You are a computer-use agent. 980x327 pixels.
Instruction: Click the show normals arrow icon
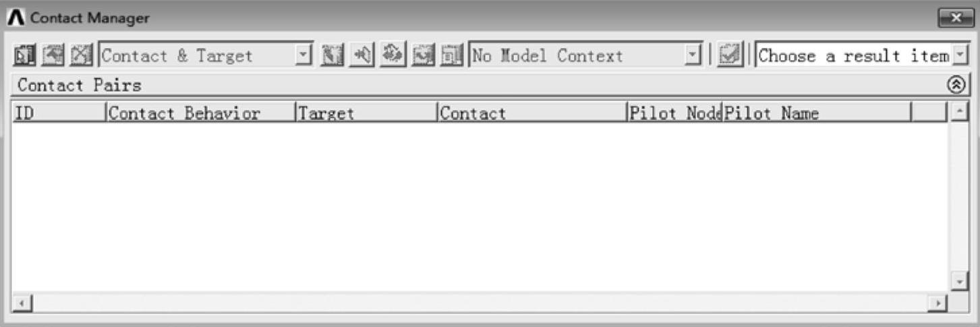coord(362,55)
